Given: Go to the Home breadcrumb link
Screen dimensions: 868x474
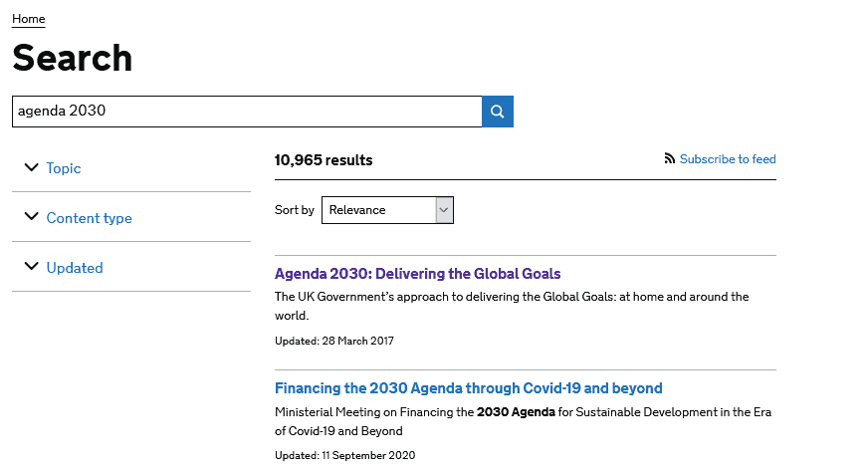Looking at the screenshot, I should (x=28, y=19).
